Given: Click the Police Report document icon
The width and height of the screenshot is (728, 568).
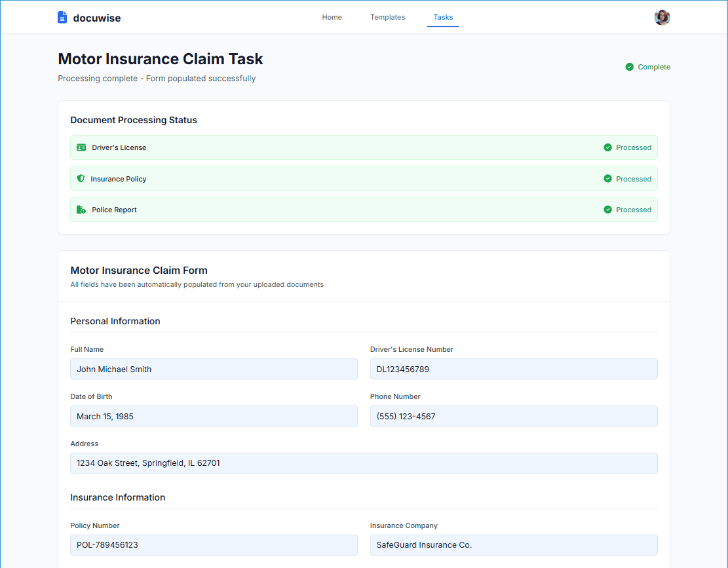Looking at the screenshot, I should [81, 210].
